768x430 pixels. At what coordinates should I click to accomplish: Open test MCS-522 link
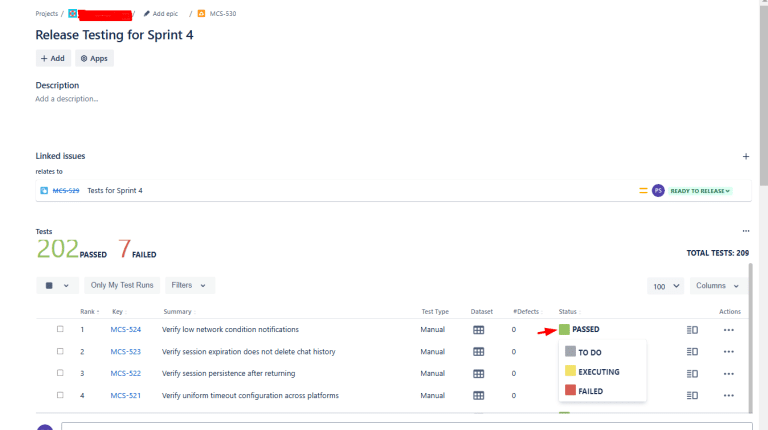click(x=125, y=373)
